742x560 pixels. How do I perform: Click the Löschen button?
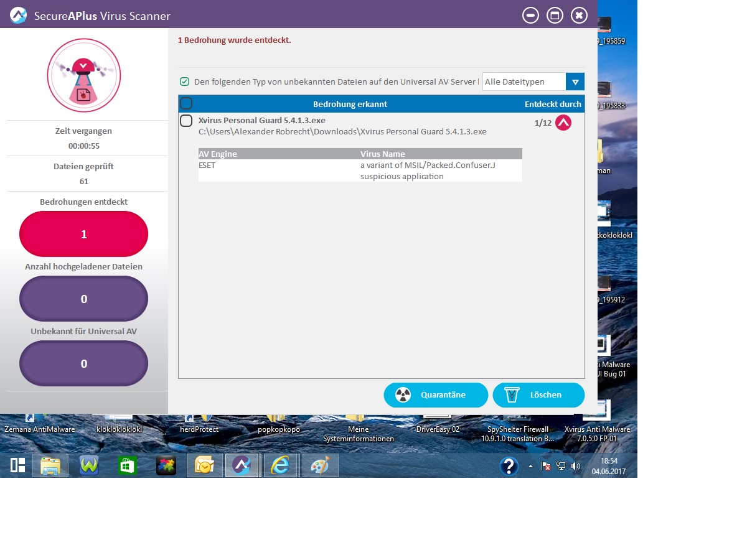coord(538,395)
